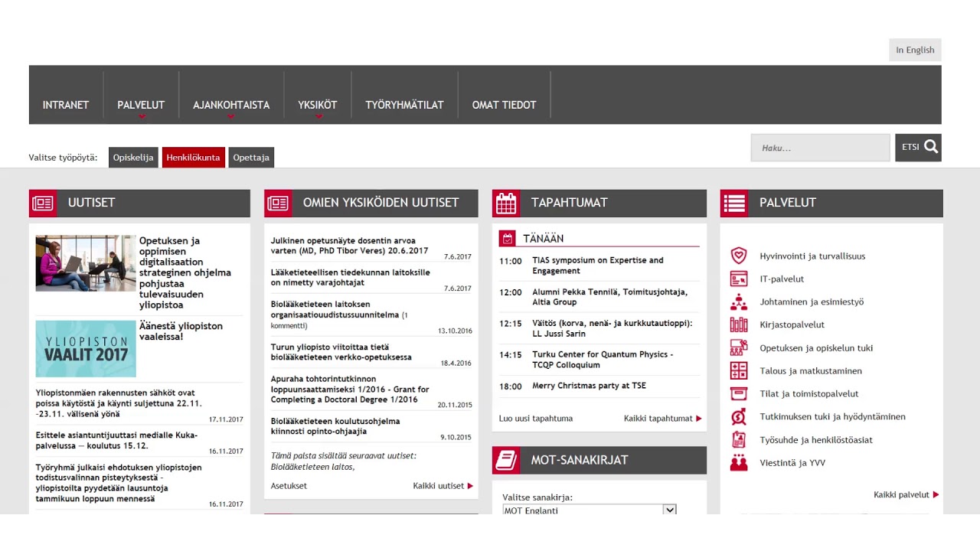Open the Työryhmätilat menu item

[x=404, y=105]
